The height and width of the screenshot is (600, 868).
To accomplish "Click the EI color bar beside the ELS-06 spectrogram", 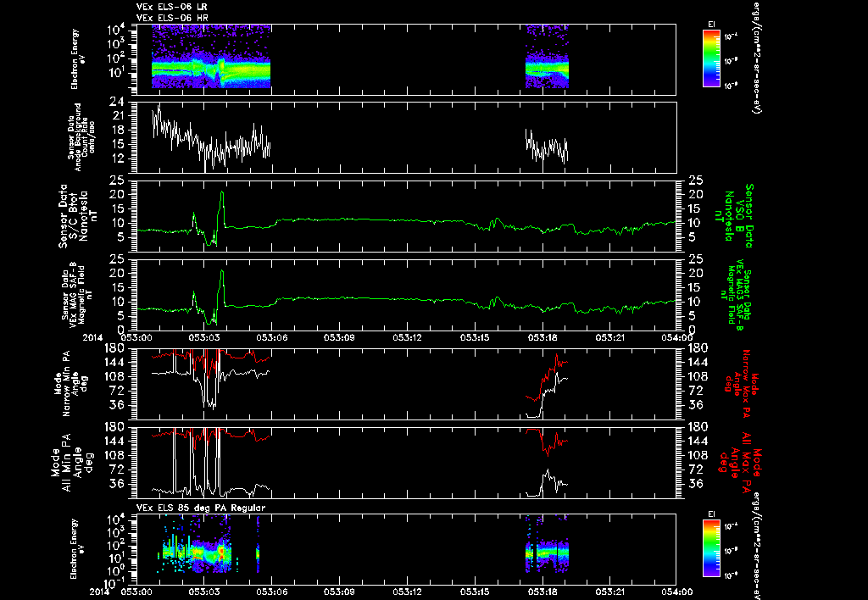I will click(711, 58).
